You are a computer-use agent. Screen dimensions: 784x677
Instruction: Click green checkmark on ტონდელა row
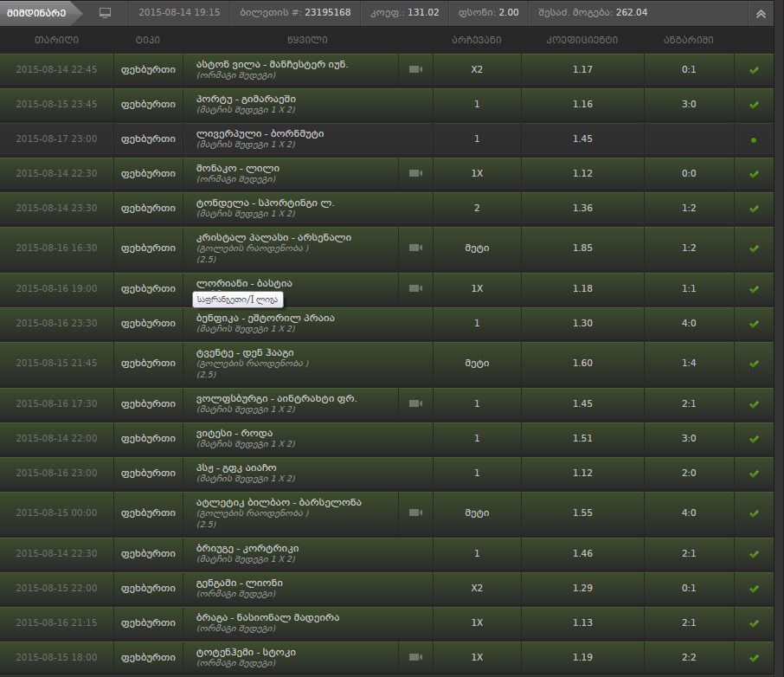click(754, 208)
